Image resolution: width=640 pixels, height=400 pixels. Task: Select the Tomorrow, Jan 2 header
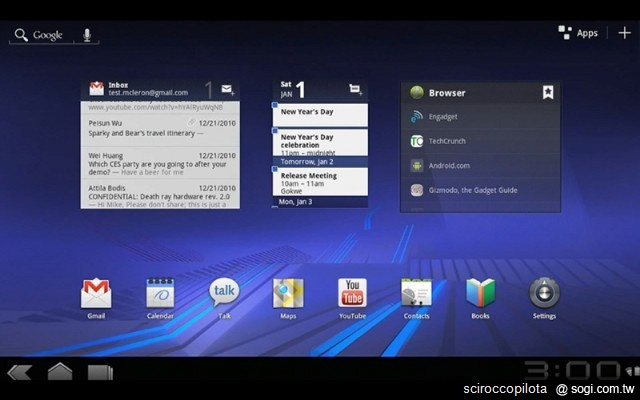pyautogui.click(x=320, y=162)
